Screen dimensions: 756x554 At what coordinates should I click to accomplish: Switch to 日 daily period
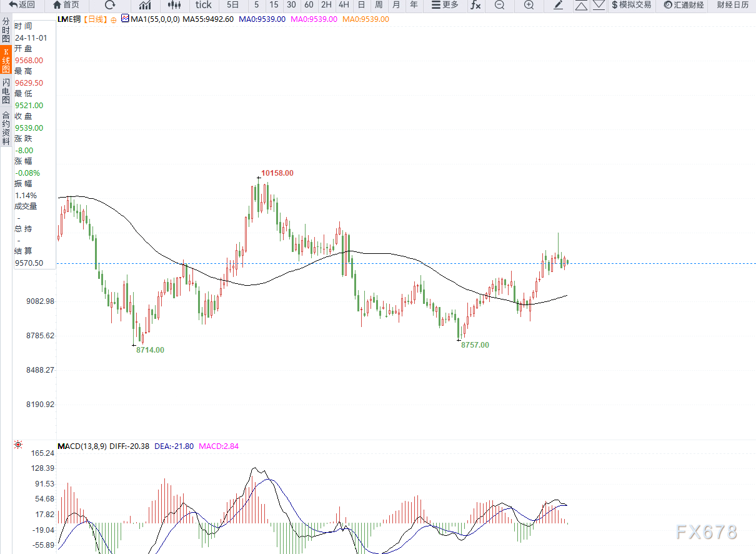point(361,5)
